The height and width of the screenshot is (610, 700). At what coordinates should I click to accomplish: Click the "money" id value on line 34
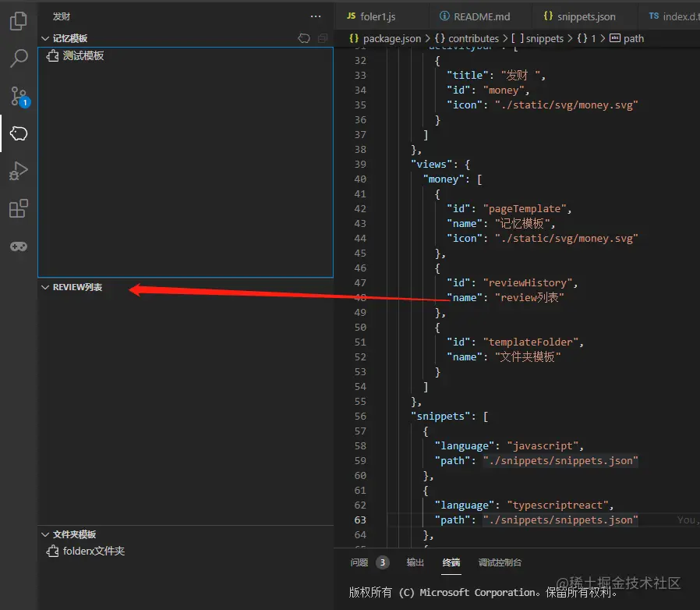pyautogui.click(x=504, y=90)
